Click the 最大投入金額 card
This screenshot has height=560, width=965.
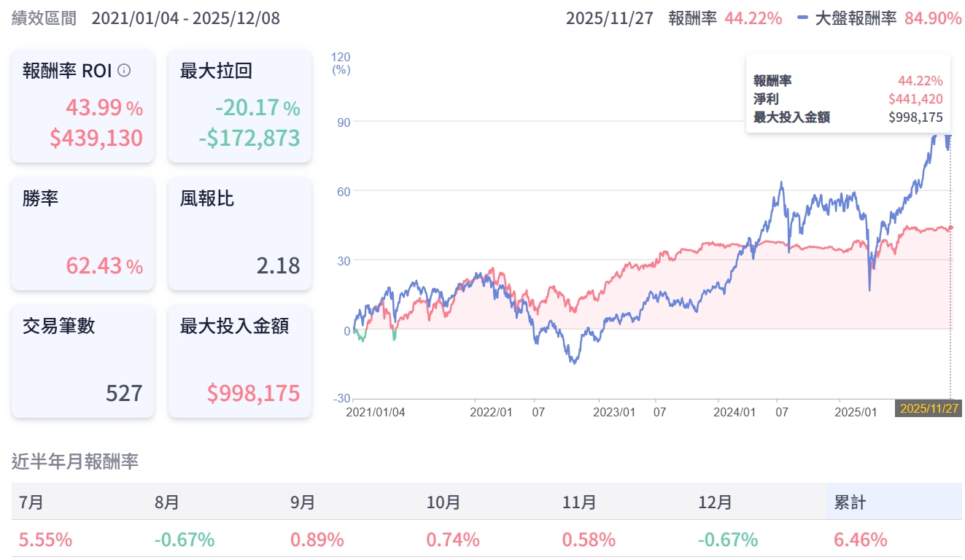point(239,362)
